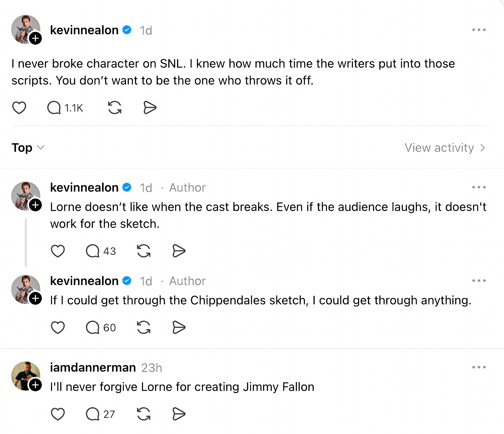Share the main post

(x=150, y=107)
